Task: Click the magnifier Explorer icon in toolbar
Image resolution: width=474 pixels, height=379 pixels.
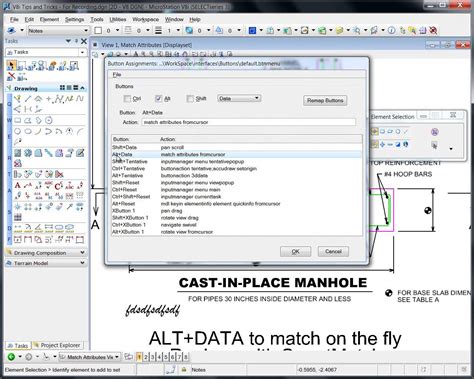Action: [356, 30]
